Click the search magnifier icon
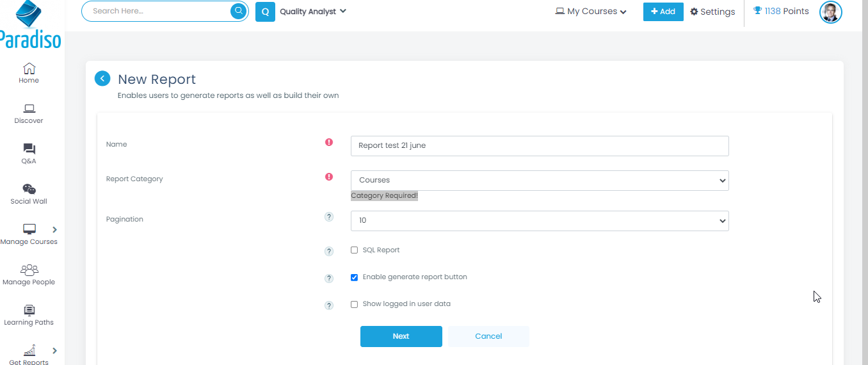 (x=238, y=11)
